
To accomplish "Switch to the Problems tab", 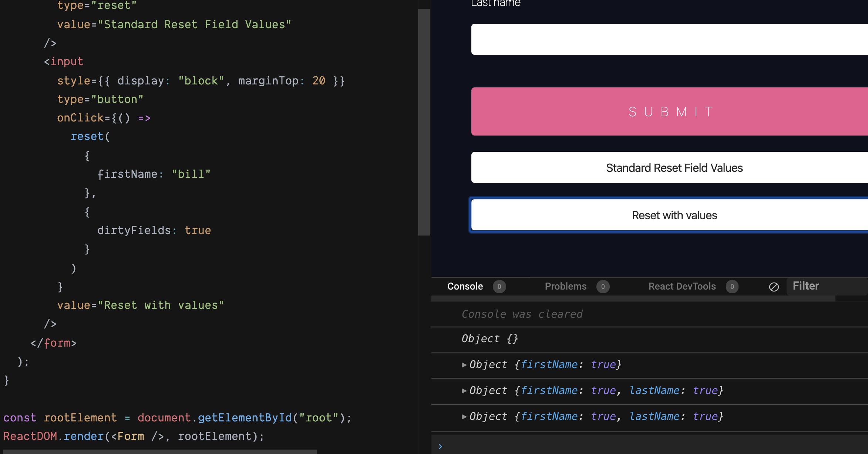I will point(565,286).
